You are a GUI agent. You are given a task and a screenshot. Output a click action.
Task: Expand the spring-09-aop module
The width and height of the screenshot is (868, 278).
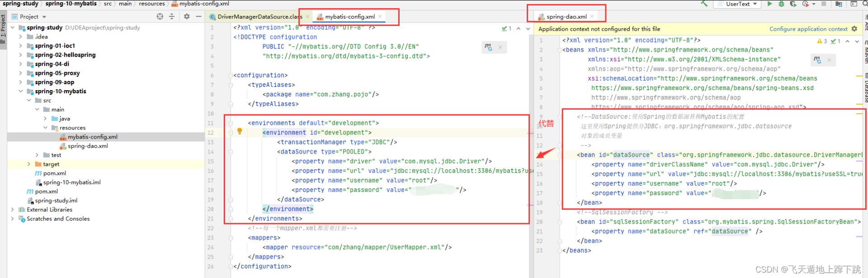[21, 82]
